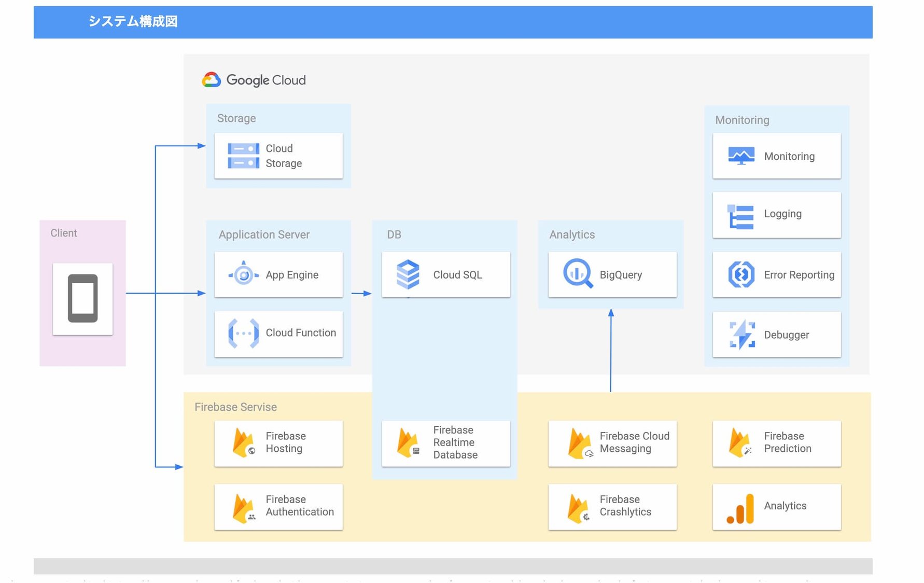Select the 'BigQuery' label
Viewport: 924px width, 583px height.
tap(621, 275)
